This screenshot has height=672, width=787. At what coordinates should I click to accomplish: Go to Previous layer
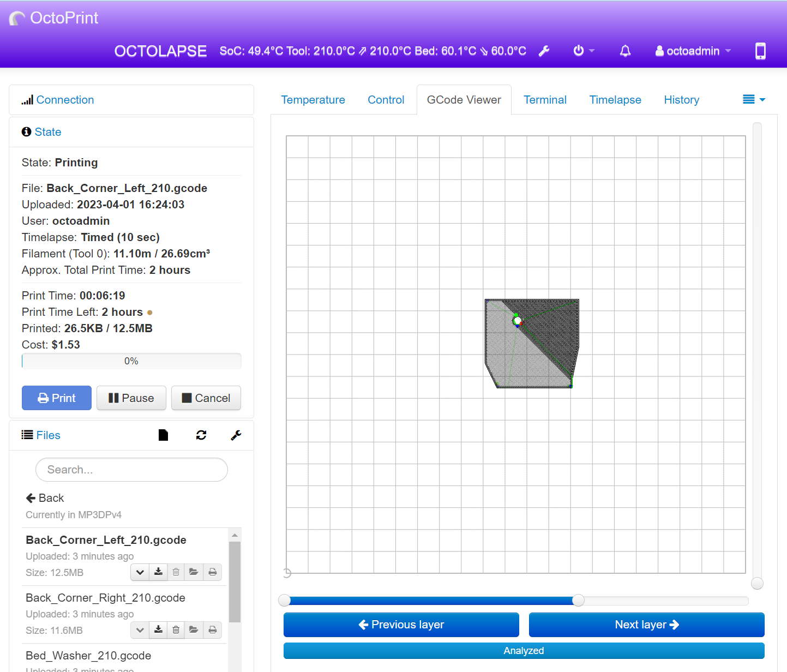(401, 625)
